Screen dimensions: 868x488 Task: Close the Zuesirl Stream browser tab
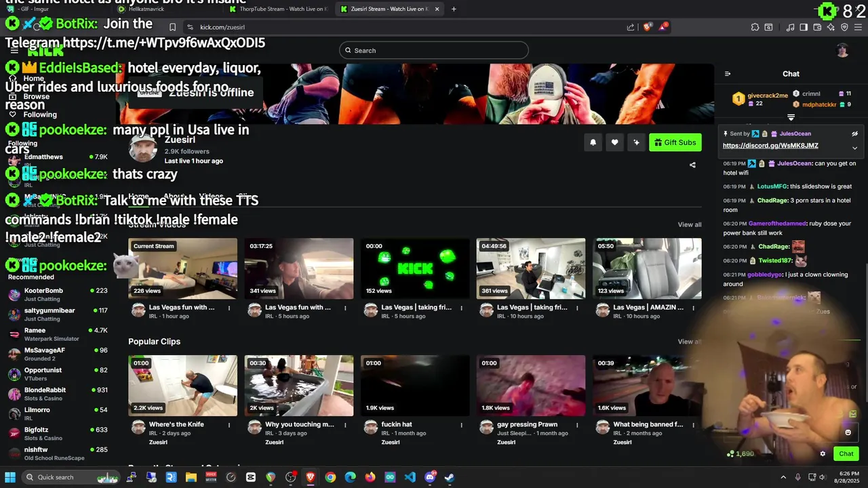click(437, 9)
